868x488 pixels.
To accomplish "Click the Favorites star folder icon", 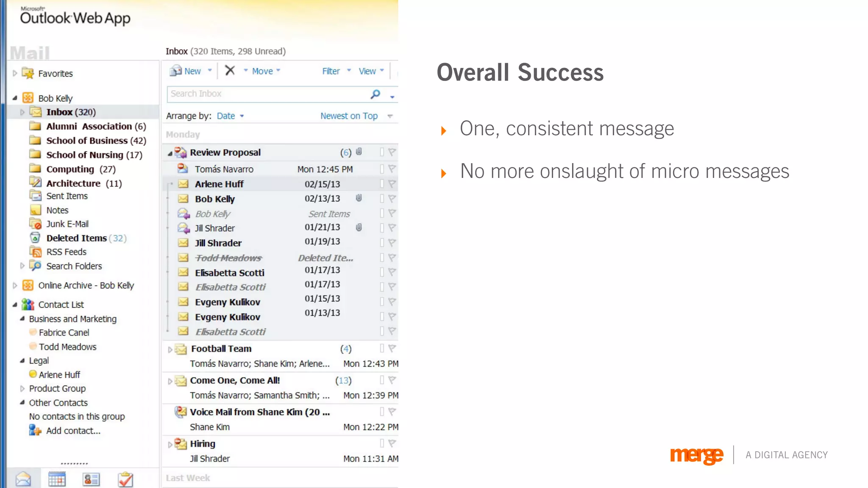I will (28, 73).
